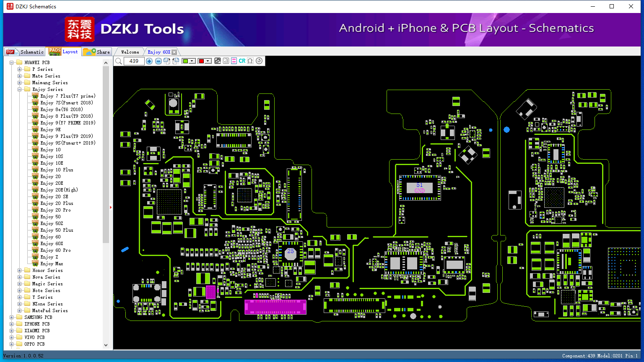Image resolution: width=644 pixels, height=362 pixels.
Task: Close the Enjoy 60X document tab
Action: pos(174,52)
